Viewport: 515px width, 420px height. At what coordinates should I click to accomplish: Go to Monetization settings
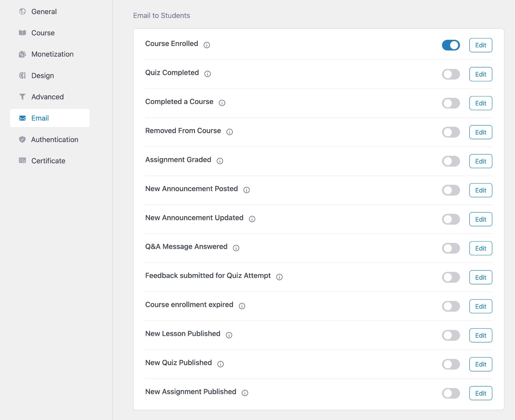[x=50, y=54]
